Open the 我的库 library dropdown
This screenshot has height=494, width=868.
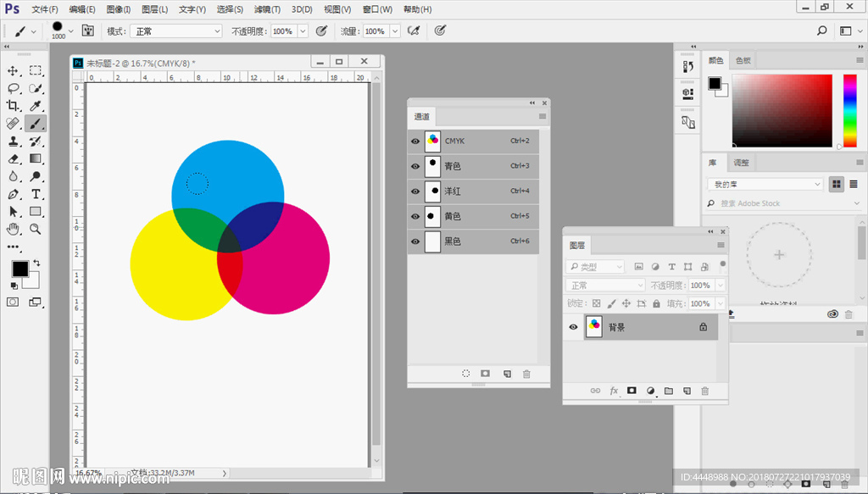coord(765,184)
